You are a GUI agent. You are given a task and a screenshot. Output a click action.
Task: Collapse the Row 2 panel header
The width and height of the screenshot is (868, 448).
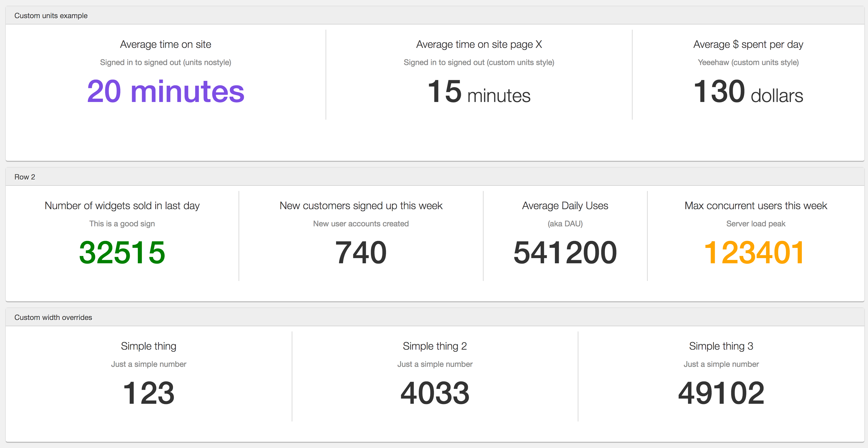coord(435,177)
